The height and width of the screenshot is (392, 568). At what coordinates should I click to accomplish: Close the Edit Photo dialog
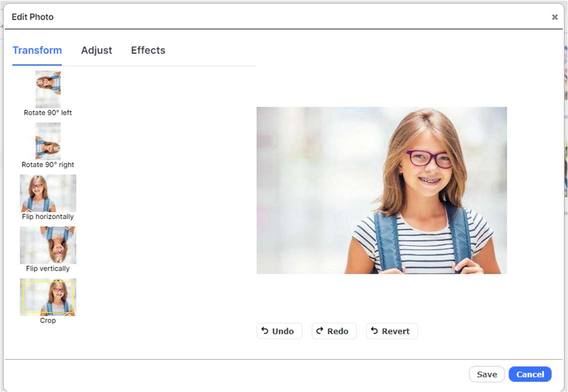click(554, 17)
